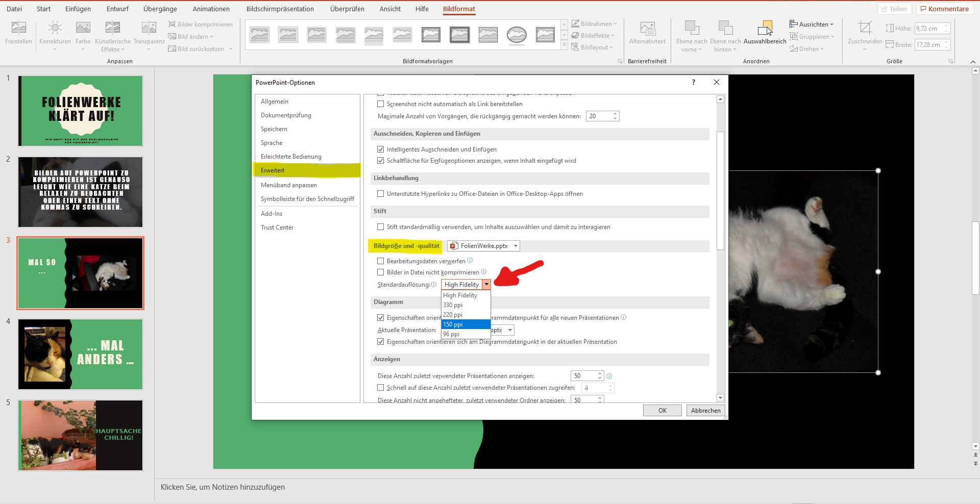Open Künstlerische Effekte icon
980x504 pixels.
click(112, 28)
